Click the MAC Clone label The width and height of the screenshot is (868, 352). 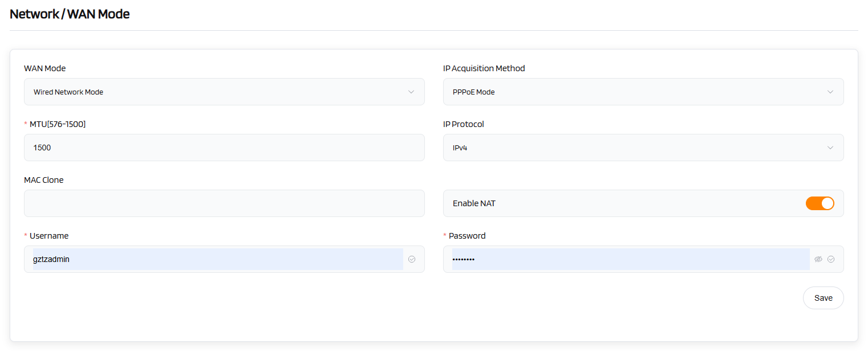(44, 180)
